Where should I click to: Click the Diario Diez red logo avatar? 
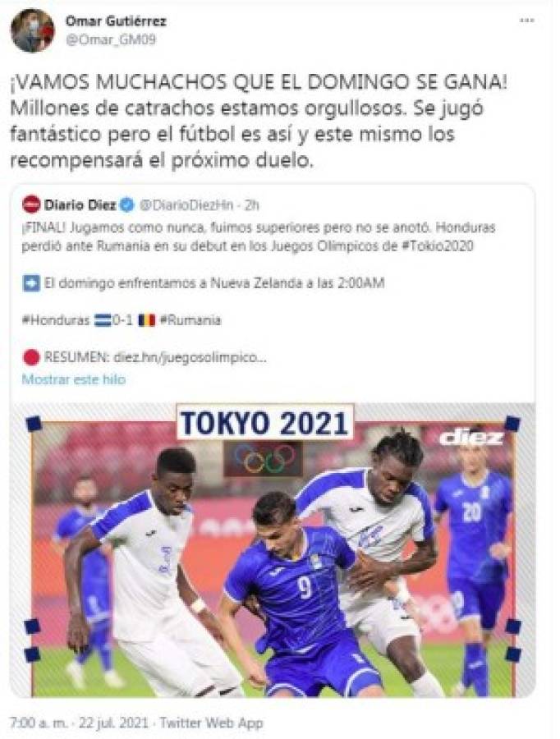point(31,204)
